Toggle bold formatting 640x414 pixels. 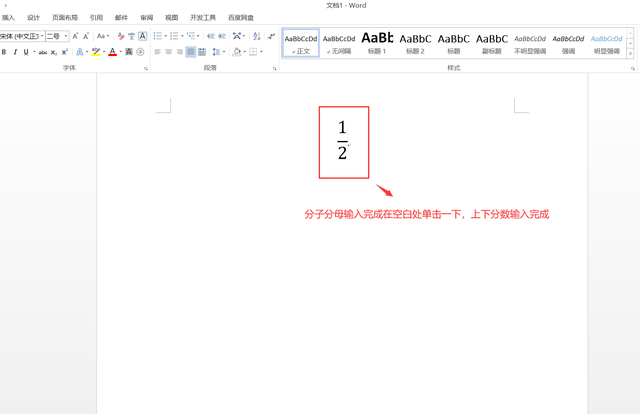point(5,52)
